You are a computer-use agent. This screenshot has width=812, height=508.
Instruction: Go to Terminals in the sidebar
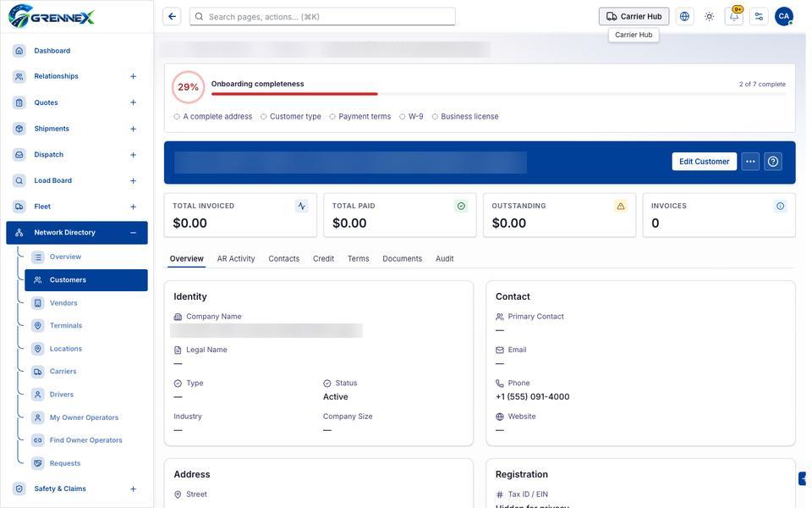[x=86, y=325]
